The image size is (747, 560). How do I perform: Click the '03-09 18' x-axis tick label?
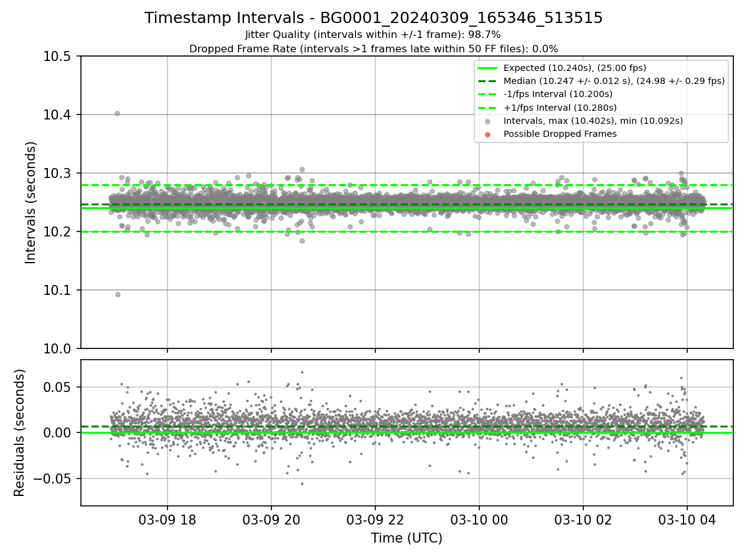tap(167, 519)
